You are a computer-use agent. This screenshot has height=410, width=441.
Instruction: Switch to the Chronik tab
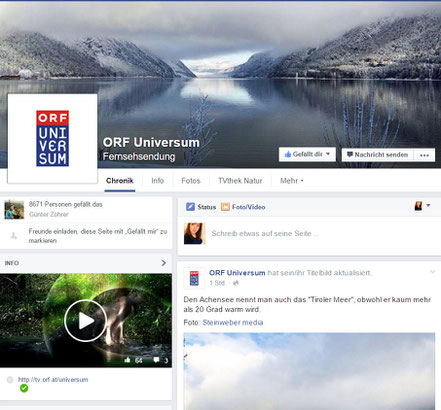(x=120, y=181)
